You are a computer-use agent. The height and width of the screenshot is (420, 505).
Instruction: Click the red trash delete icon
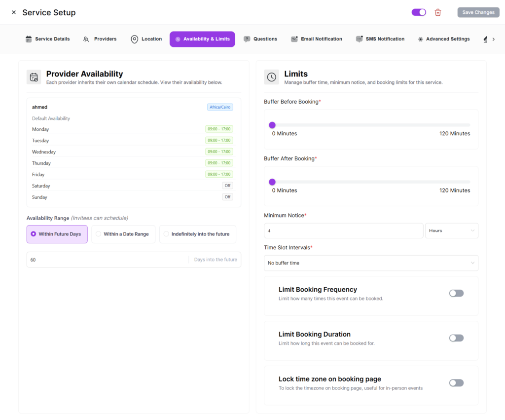[438, 12]
